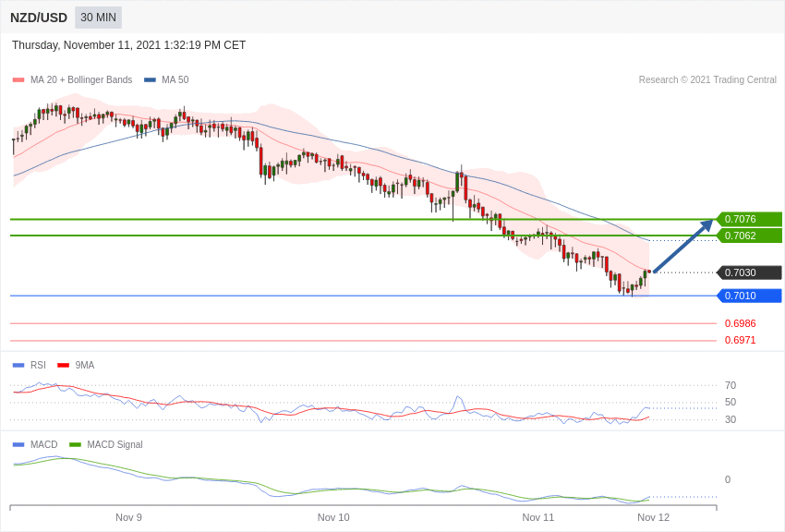Click the Nov 11 date axis label
This screenshot has width=785, height=532.
(538, 517)
